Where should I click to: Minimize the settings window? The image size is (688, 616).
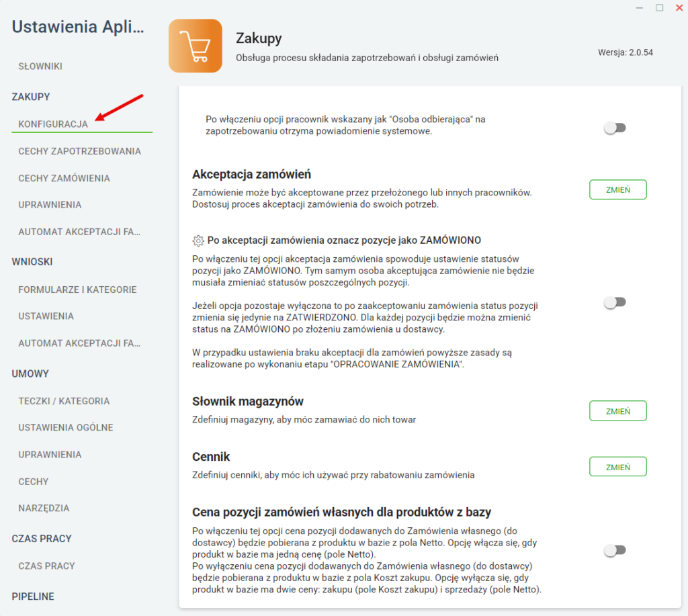[640, 8]
